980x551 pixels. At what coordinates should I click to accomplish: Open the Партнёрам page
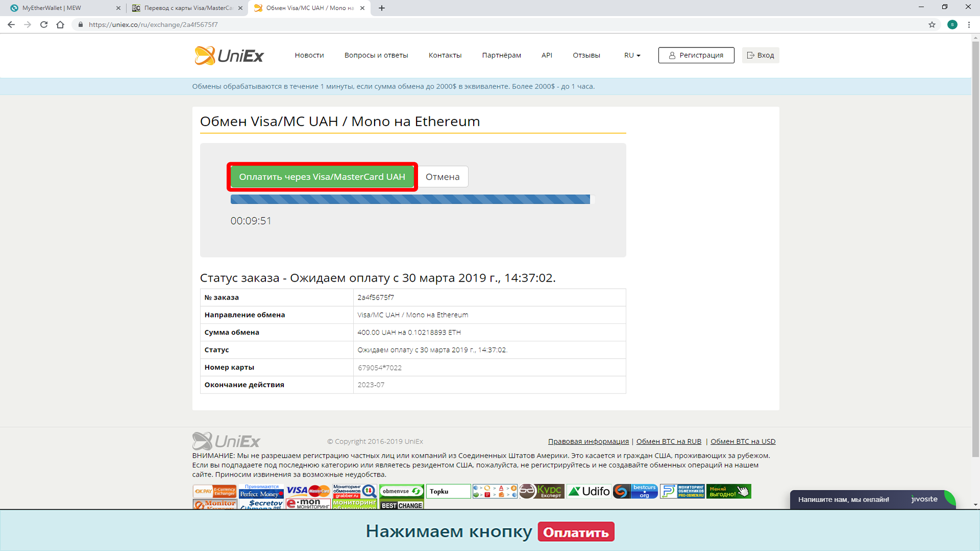tap(502, 55)
